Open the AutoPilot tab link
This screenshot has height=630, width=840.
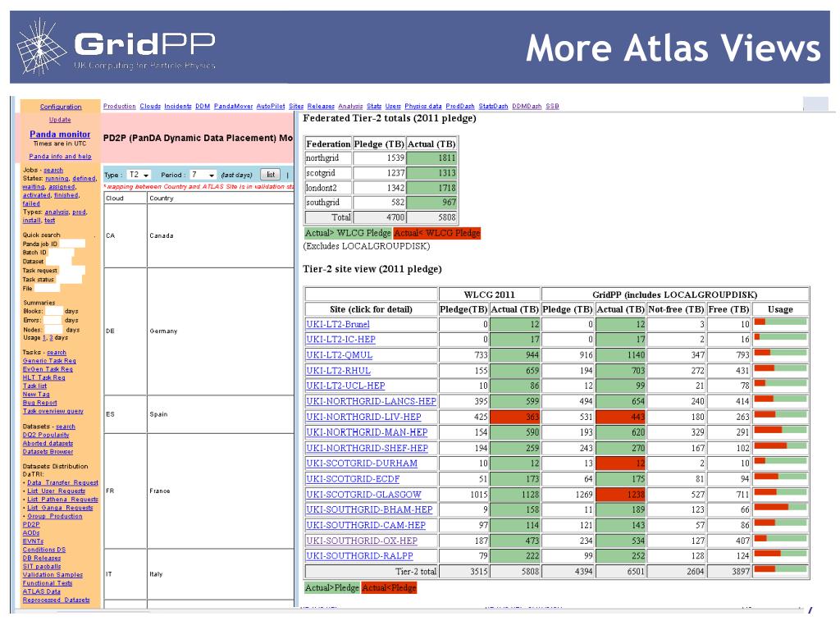pyautogui.click(x=271, y=106)
